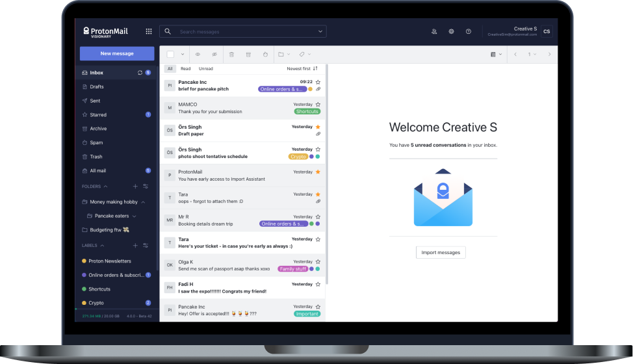Open the help question-mark icon

click(469, 31)
